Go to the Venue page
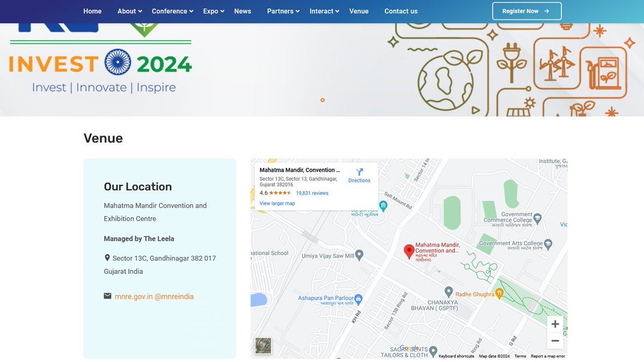 [359, 11]
